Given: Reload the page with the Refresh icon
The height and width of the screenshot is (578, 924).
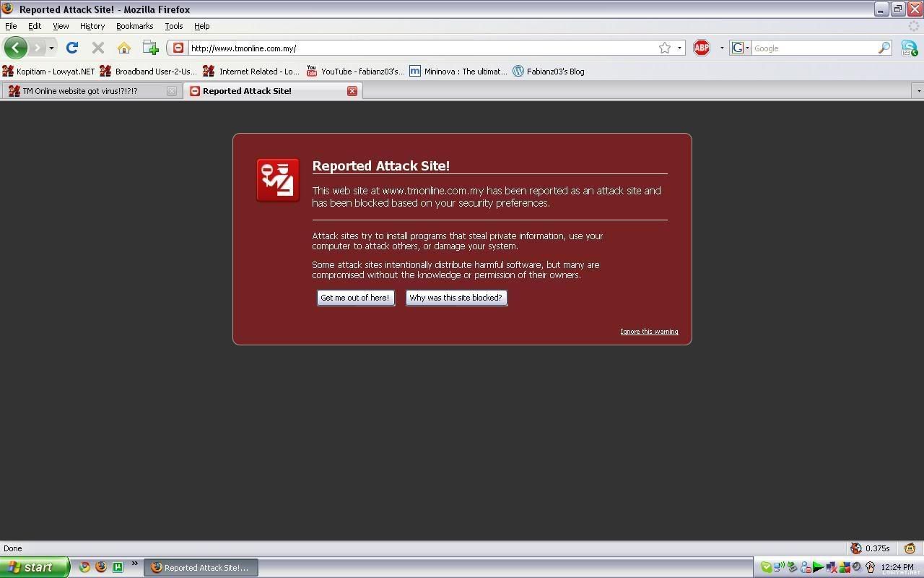Looking at the screenshot, I should click(71, 48).
